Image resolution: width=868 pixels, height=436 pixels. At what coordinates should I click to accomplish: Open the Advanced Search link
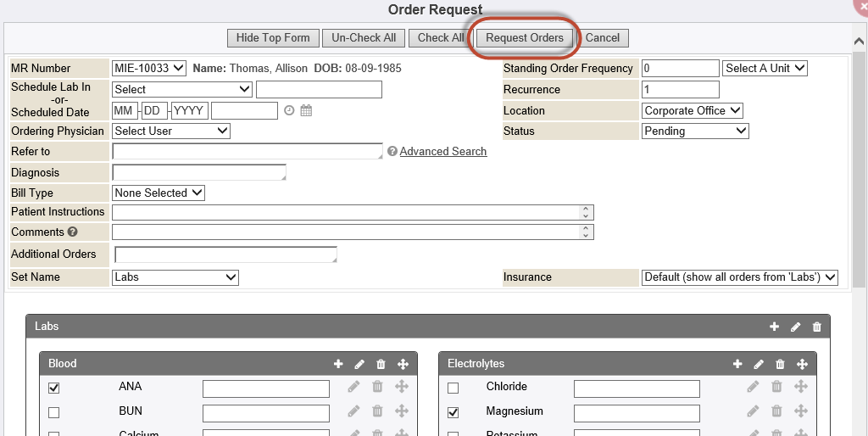coord(443,151)
